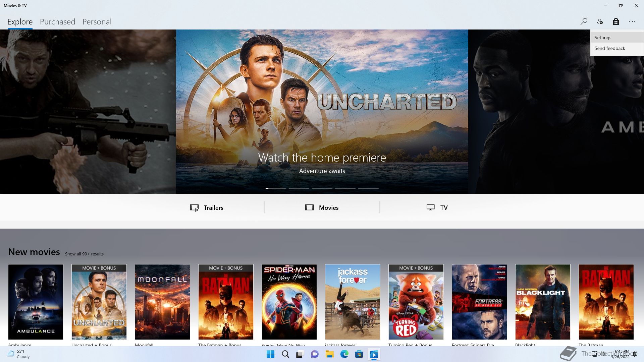
Task: Jump to fourth carousel slide indicator
Action: (345, 188)
